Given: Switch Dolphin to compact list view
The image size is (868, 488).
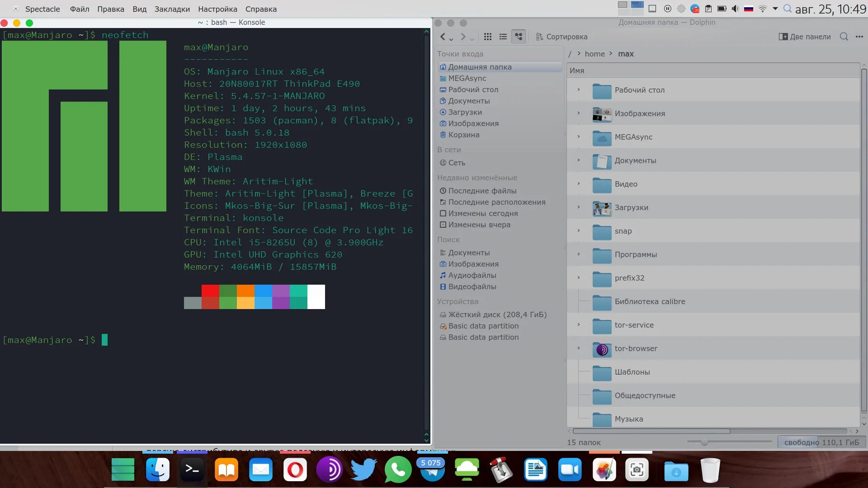Looking at the screenshot, I should click(x=503, y=37).
